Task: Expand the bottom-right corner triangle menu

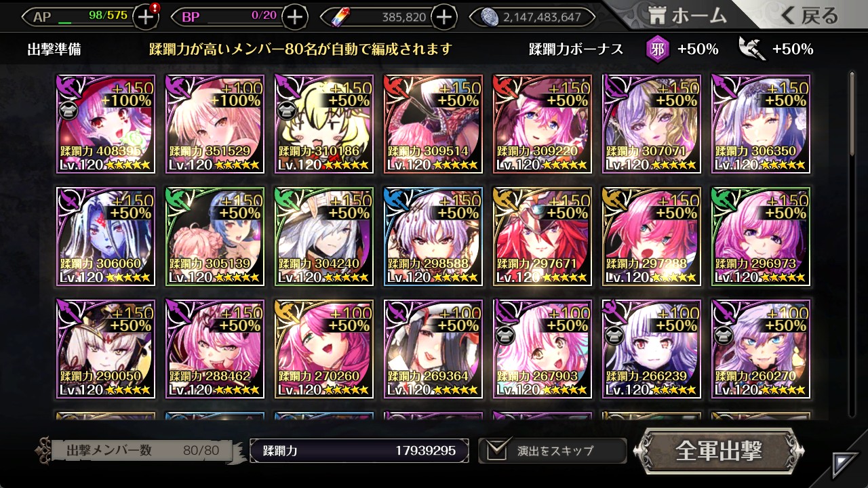Action: click(x=845, y=465)
